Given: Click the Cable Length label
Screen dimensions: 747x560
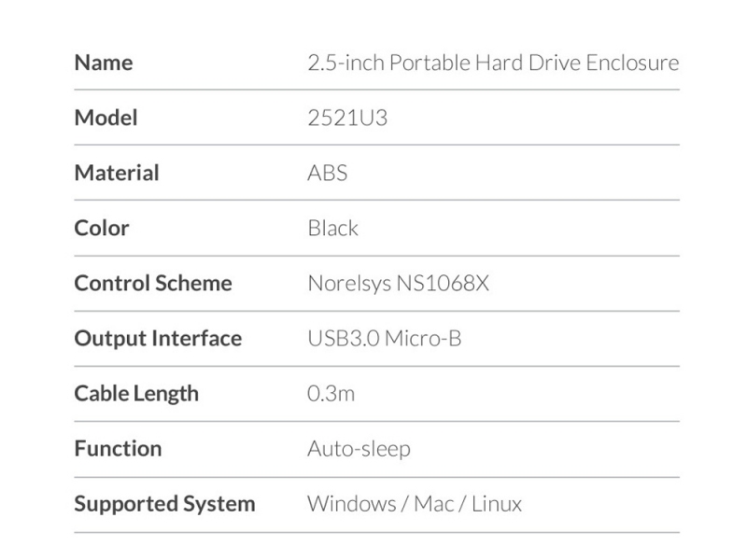Looking at the screenshot, I should click(x=136, y=393).
